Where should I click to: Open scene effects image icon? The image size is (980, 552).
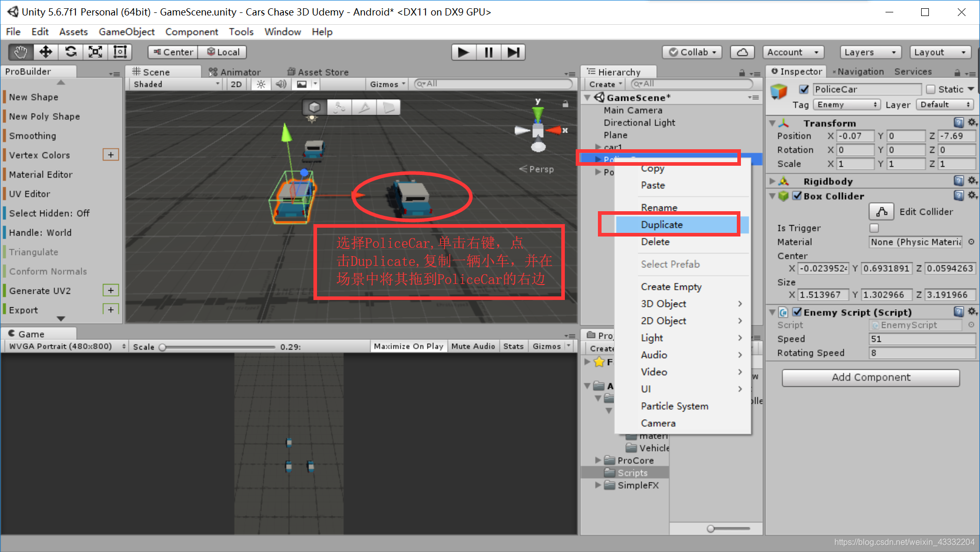click(x=302, y=84)
